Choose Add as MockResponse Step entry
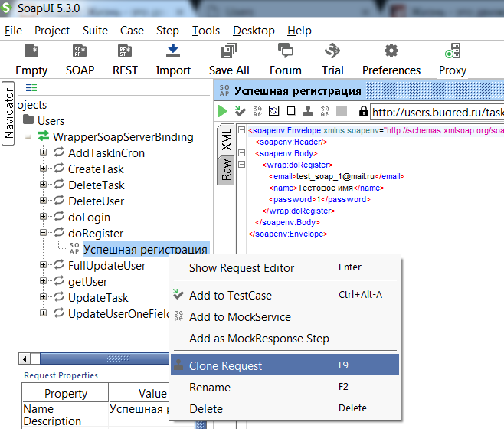Viewport: 504px width, 429px height. [285, 339]
